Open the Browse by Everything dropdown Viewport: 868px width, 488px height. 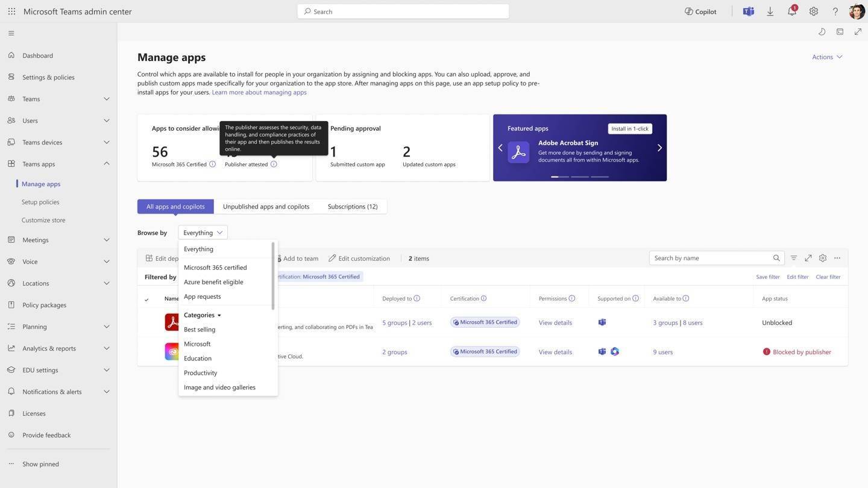tap(203, 233)
